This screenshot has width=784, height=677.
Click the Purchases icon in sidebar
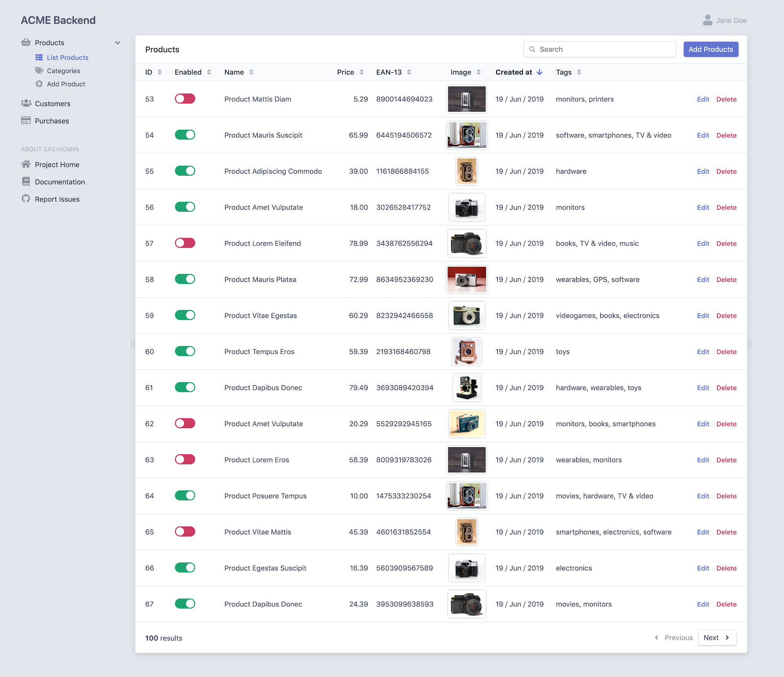click(25, 121)
